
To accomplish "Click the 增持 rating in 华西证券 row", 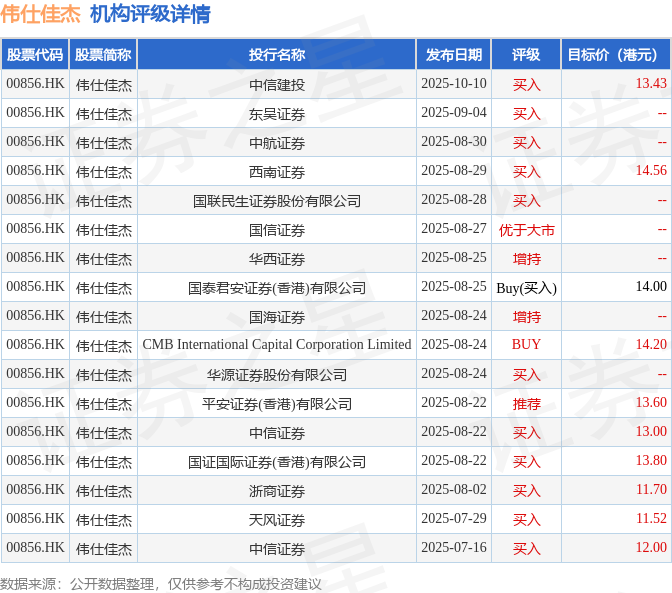I will point(526,259).
